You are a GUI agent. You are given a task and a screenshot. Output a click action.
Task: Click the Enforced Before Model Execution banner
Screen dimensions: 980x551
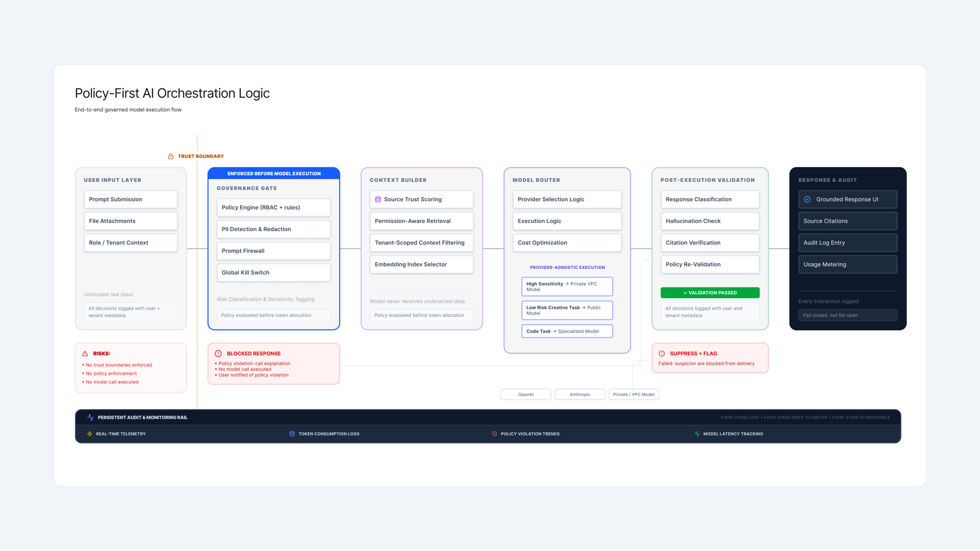coord(274,173)
